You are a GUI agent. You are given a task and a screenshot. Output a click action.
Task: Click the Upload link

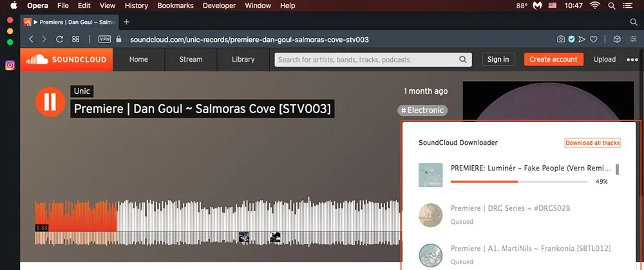pos(605,60)
